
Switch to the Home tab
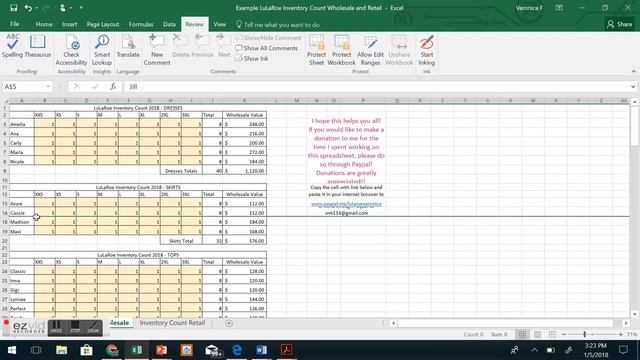click(44, 24)
